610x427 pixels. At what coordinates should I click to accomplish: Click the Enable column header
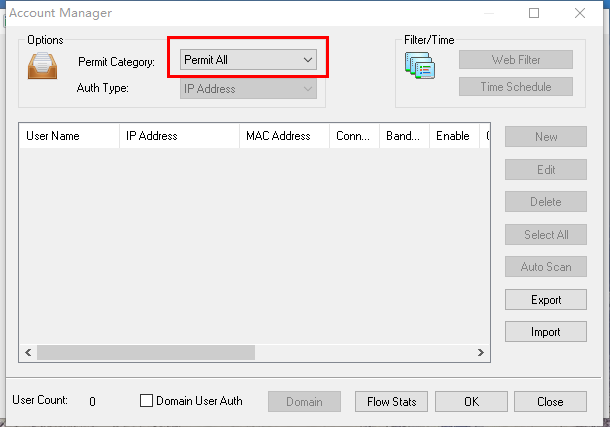point(453,136)
